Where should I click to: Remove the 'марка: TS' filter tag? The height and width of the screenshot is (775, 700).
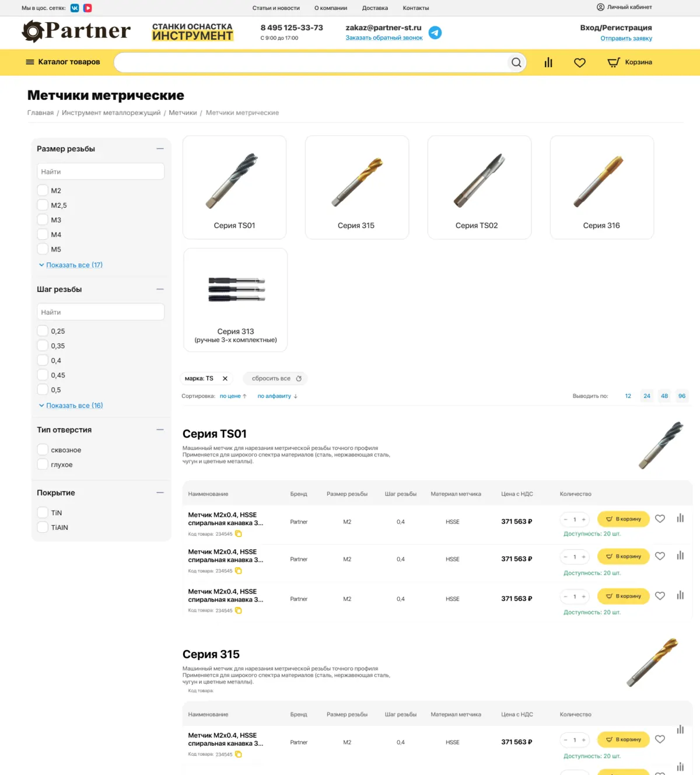click(225, 379)
